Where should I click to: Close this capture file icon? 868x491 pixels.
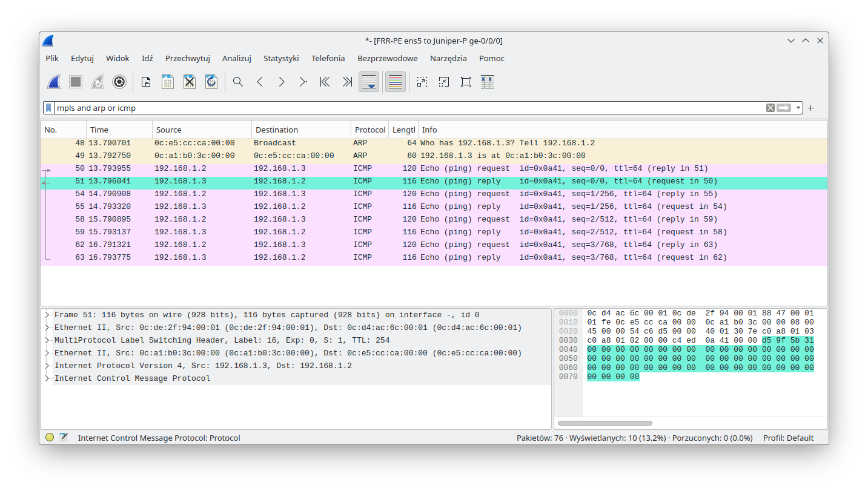tap(190, 82)
